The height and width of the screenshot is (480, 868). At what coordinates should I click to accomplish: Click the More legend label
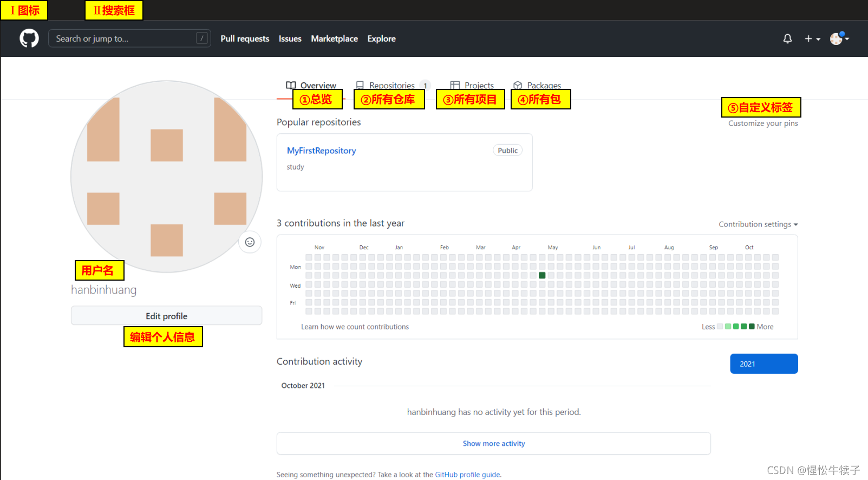[765, 327]
